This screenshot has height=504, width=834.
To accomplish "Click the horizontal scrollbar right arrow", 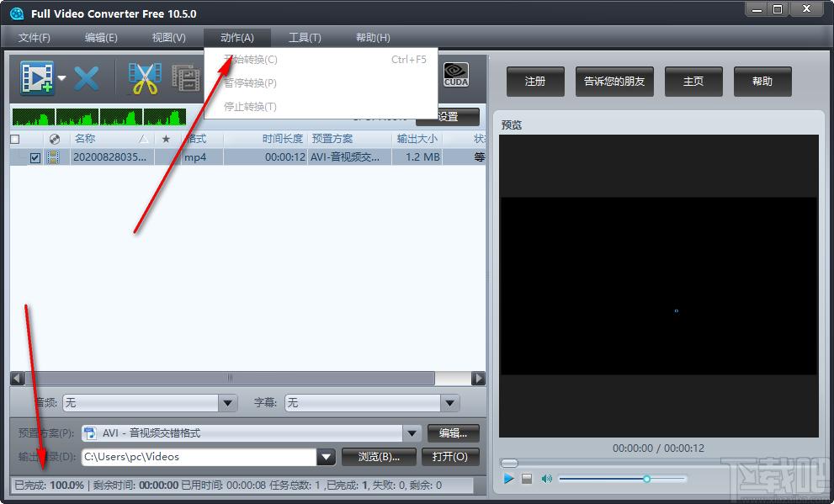I will pyautogui.click(x=478, y=378).
